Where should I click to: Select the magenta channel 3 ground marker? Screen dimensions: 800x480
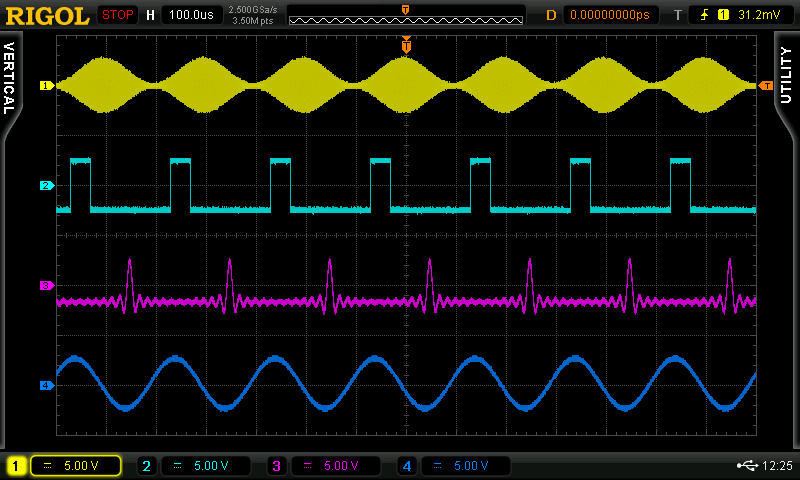45,286
